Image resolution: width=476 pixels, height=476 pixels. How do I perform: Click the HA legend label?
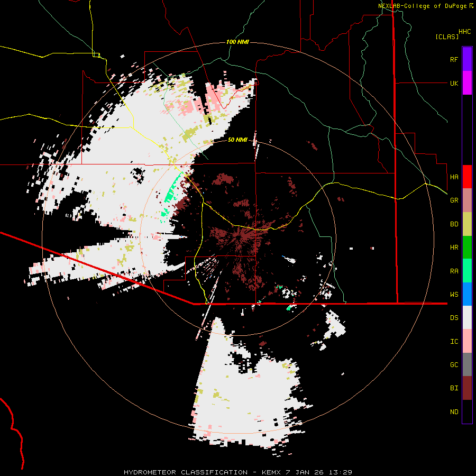[454, 177]
